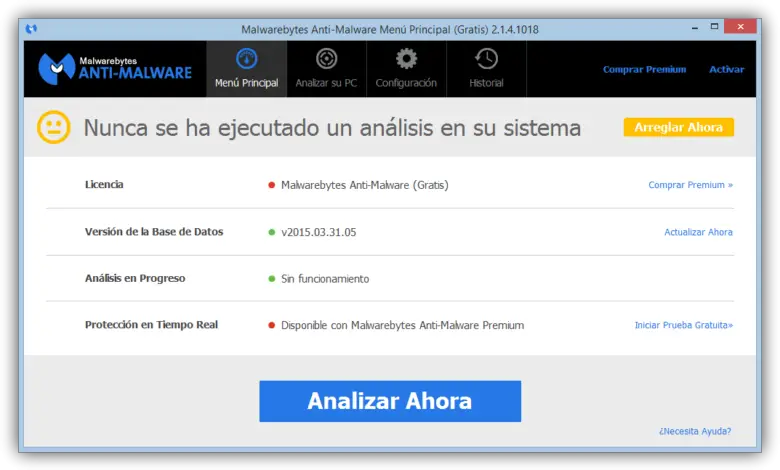Click the Licencia row label
780x470 pixels.
point(104,185)
